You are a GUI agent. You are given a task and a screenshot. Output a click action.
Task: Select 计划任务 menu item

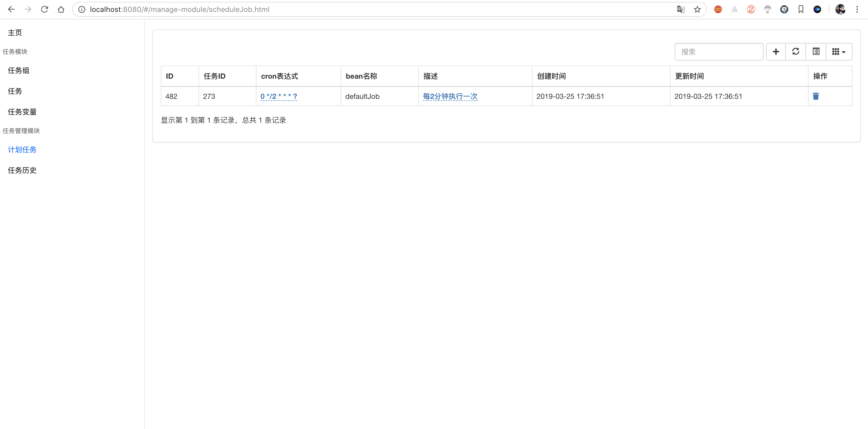(22, 149)
